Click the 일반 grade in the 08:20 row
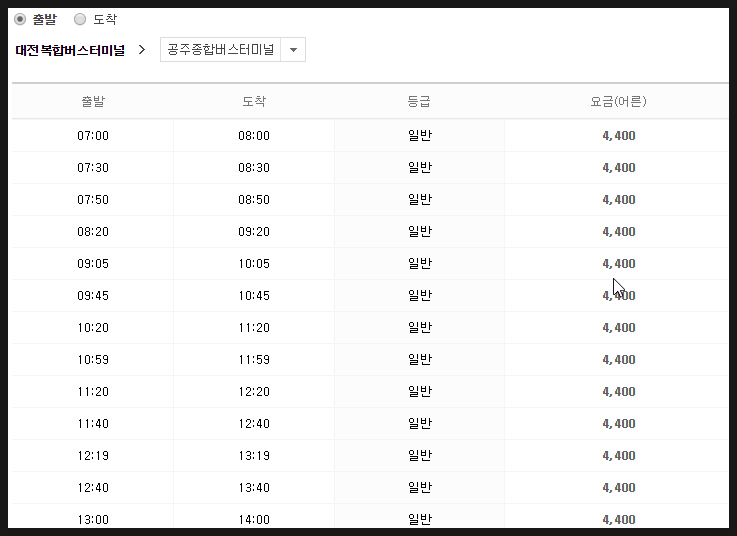The height and width of the screenshot is (536, 737). [x=419, y=232]
